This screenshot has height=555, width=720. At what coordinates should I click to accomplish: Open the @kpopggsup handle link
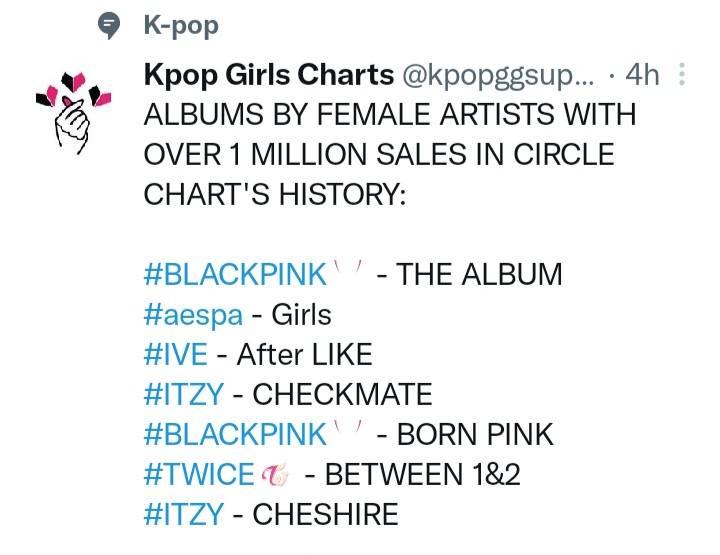498,75
